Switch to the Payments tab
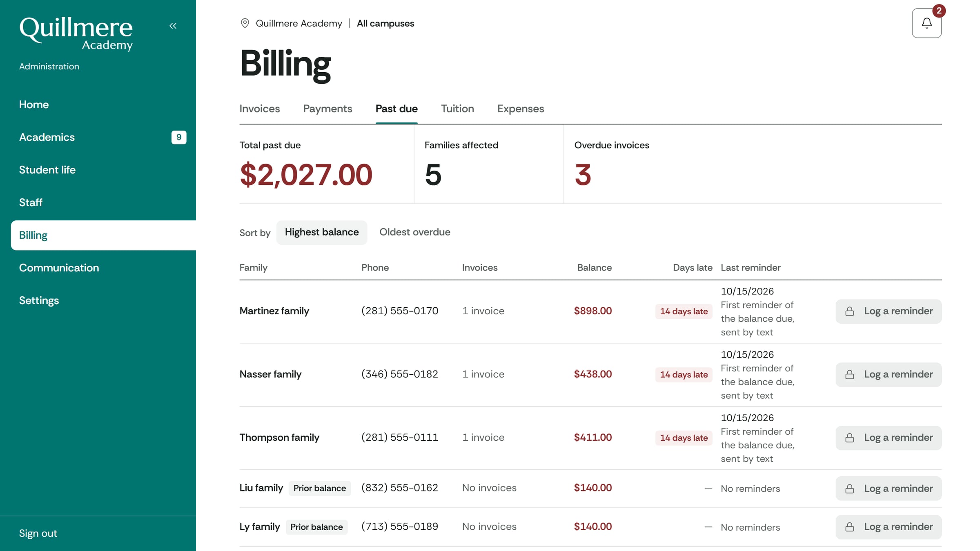The width and height of the screenshot is (980, 551). pos(327,109)
